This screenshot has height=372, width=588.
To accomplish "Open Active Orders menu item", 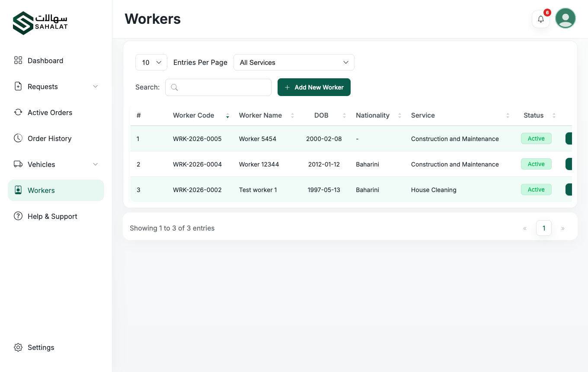I will pos(56,112).
